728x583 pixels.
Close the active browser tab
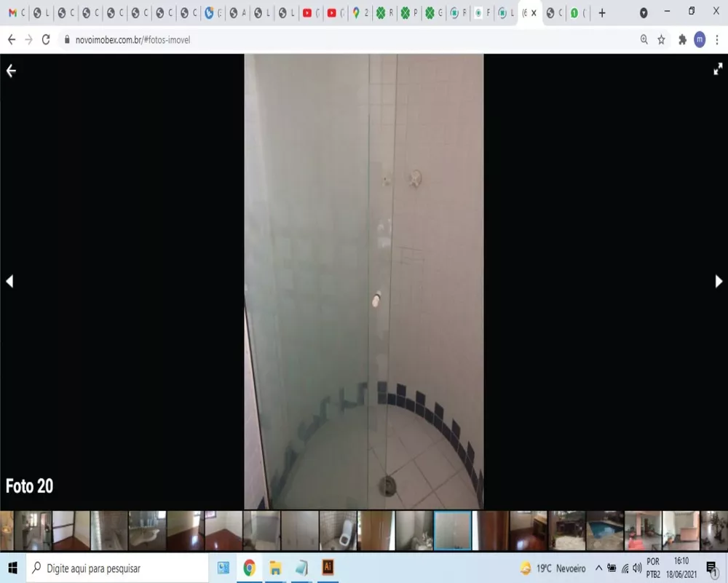click(534, 13)
